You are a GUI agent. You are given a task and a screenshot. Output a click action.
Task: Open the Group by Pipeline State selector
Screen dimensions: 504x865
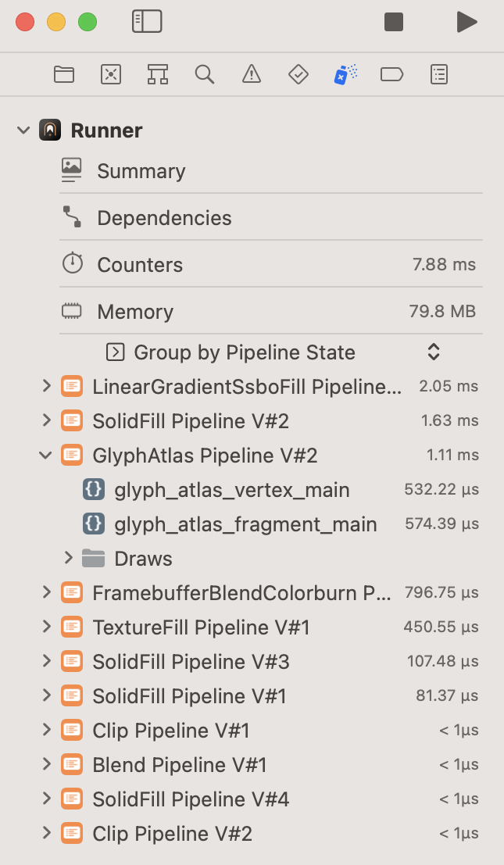pos(432,352)
